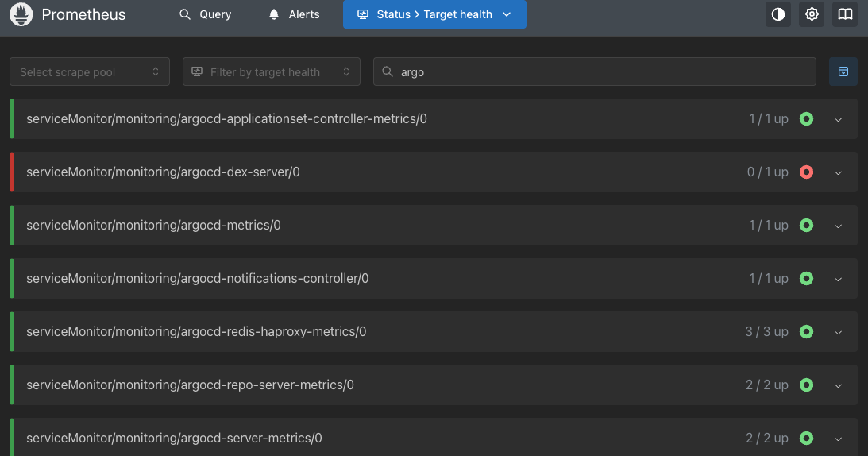Click green status dot for argocd-redis-haproxy-metrics
The image size is (868, 456).
pos(807,331)
